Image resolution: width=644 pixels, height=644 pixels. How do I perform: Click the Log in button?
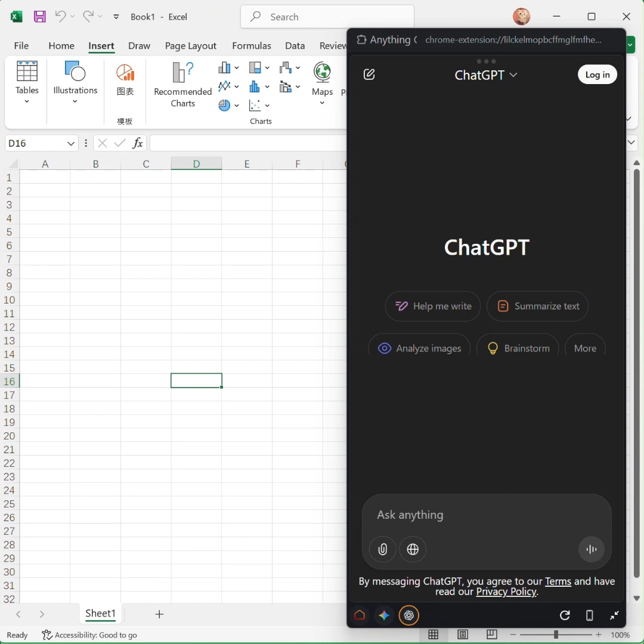[x=597, y=74]
